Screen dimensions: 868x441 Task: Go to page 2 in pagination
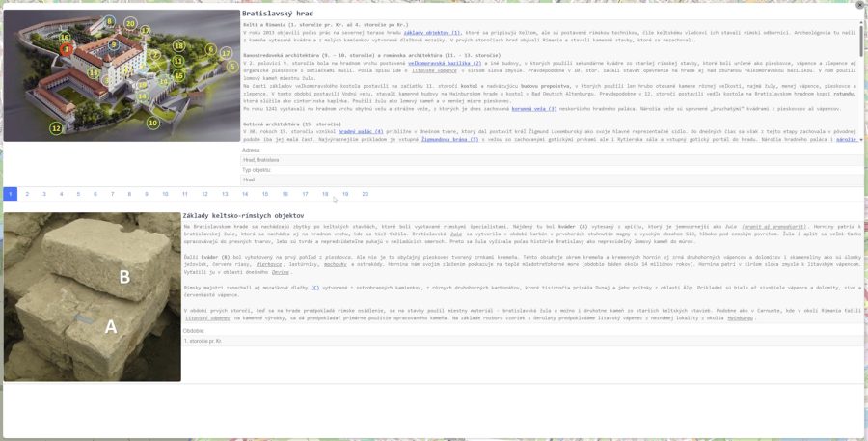tap(27, 194)
